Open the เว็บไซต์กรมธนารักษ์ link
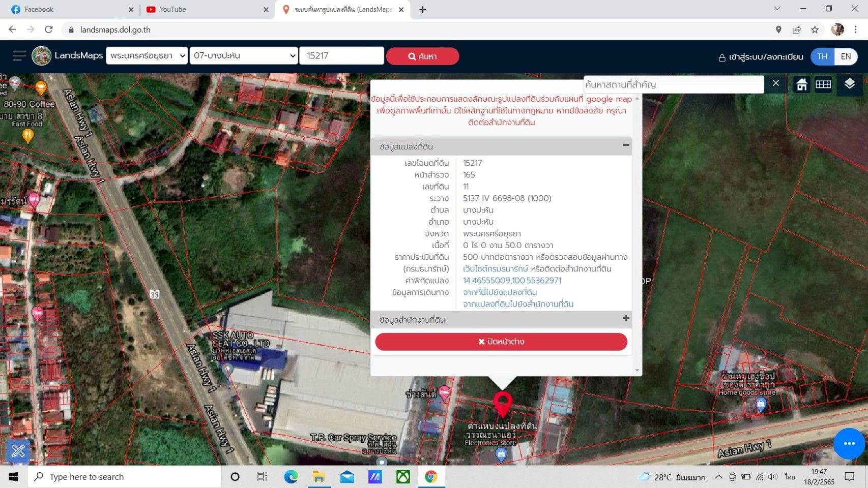 click(x=496, y=268)
